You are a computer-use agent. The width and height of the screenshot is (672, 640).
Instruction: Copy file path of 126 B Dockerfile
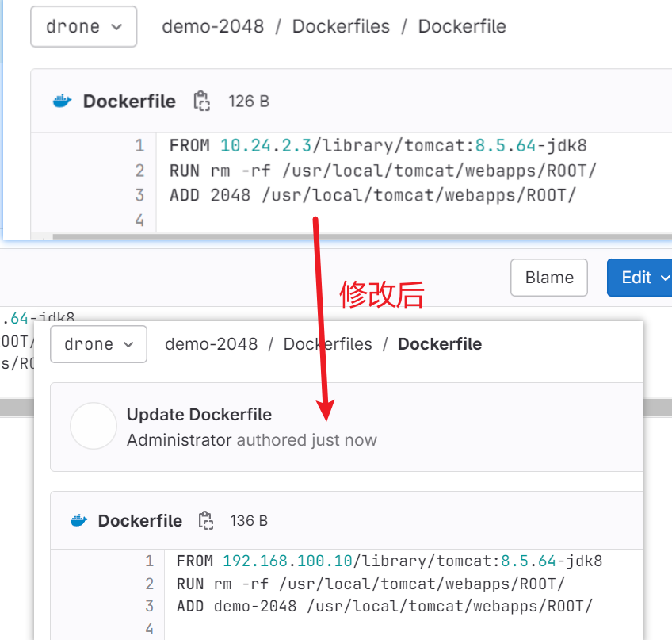click(202, 102)
